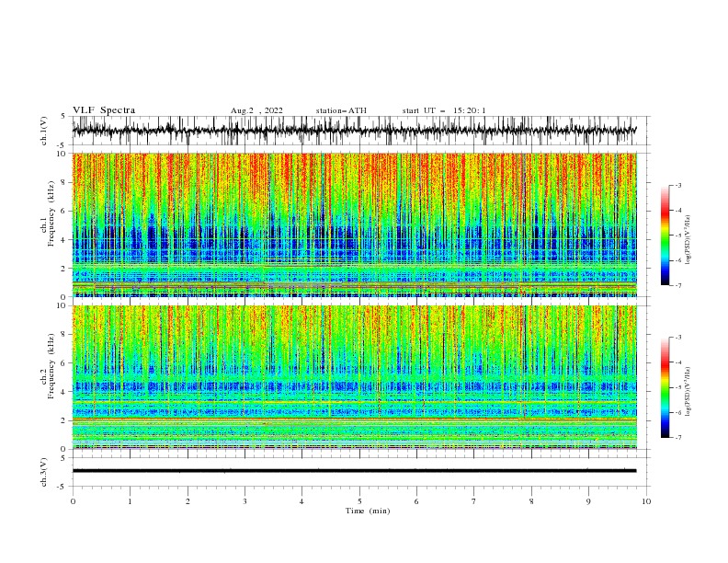Viewport: 728px width, 563px height.
Task: Click the time axis tick label "5"
Action: click(x=359, y=501)
